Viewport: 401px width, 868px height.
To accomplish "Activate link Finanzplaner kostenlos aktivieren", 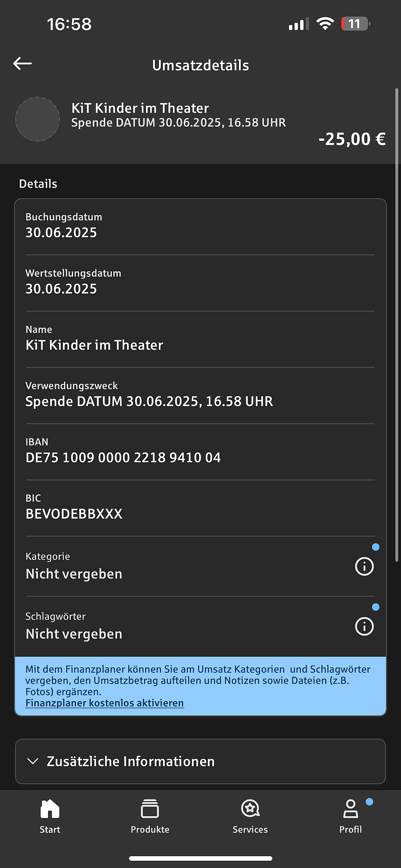I will (x=104, y=703).
